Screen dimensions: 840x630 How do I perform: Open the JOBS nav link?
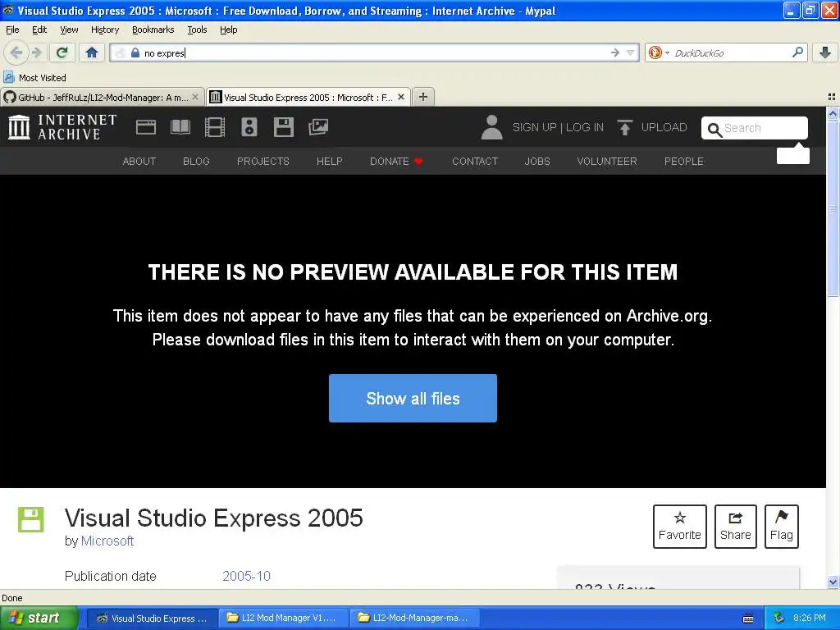tap(537, 162)
